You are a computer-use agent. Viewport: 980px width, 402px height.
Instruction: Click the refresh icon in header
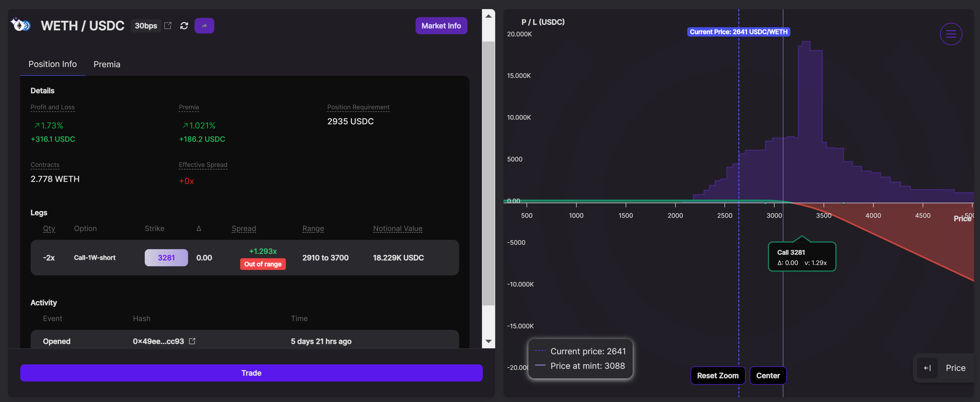(184, 25)
